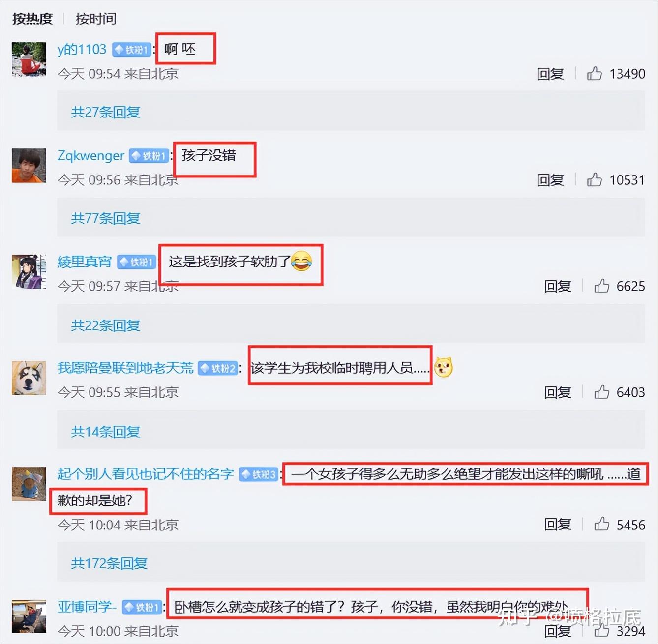Expand 共77条回复 replies
Screen dimensions: 658x644
point(106,218)
